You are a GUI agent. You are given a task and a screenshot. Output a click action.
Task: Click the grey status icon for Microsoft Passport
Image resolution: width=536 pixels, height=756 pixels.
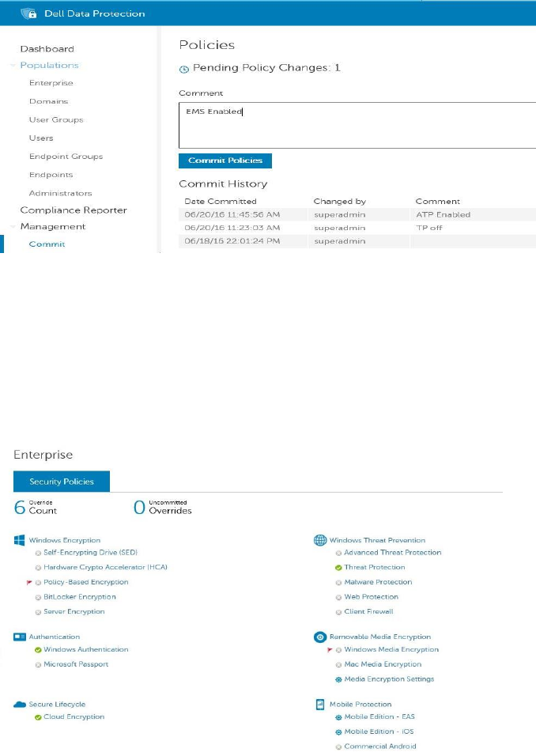click(38, 665)
